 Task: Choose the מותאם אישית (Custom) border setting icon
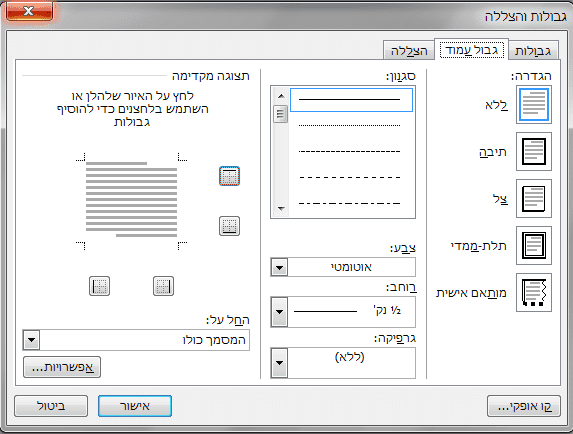(x=534, y=292)
